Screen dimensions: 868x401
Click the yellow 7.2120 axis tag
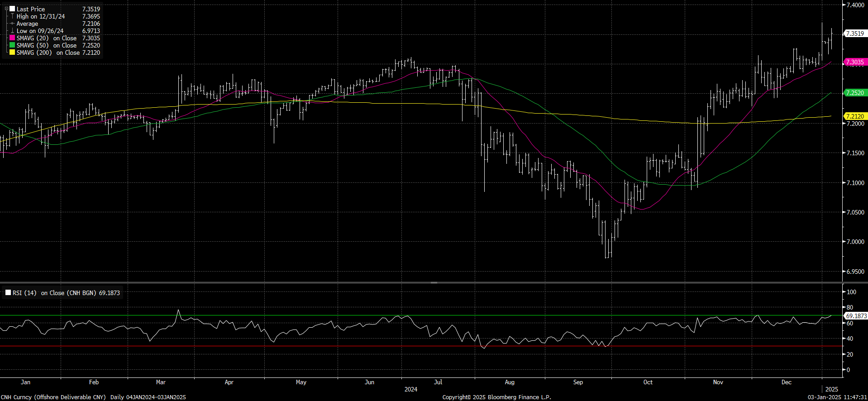coord(855,116)
